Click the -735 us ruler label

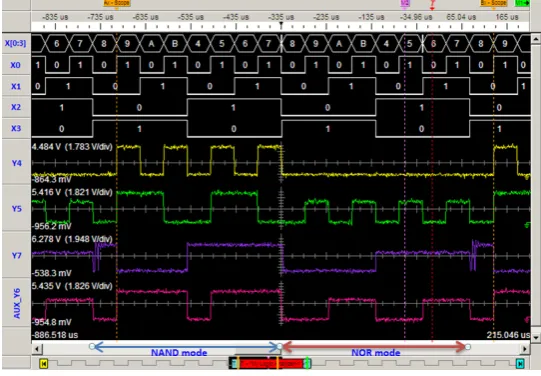pos(100,17)
